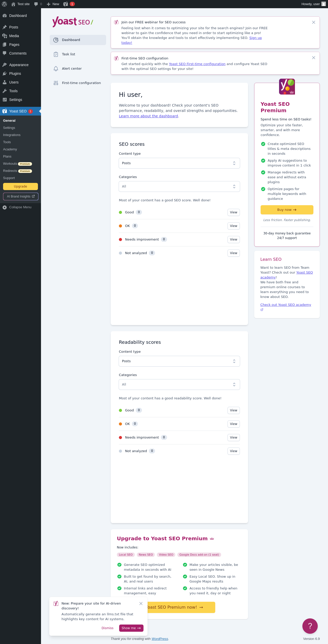The image size is (328, 644).
Task: Click the Yoast SEO logo
Action: point(73,22)
